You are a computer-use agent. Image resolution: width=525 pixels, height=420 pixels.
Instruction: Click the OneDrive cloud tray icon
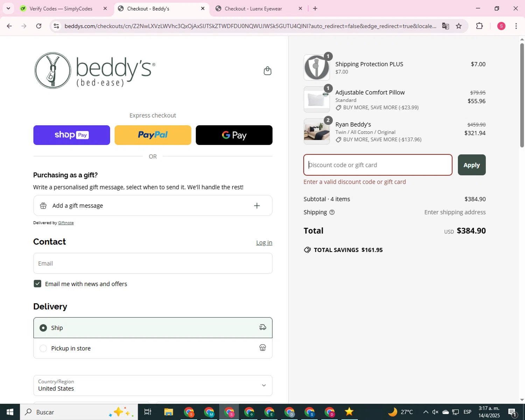(446, 412)
